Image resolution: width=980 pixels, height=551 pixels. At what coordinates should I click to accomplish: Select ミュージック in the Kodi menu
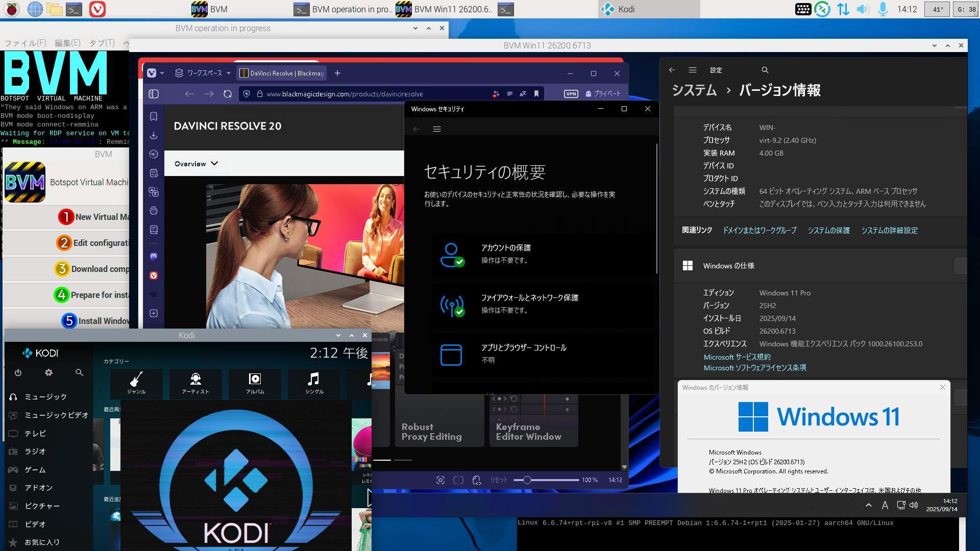tap(45, 397)
